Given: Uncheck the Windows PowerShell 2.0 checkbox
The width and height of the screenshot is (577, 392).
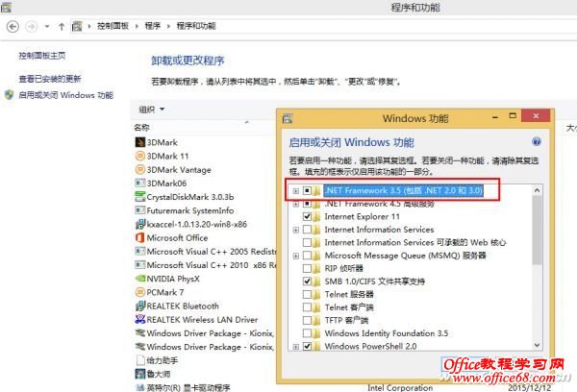Looking at the screenshot, I should [307, 346].
